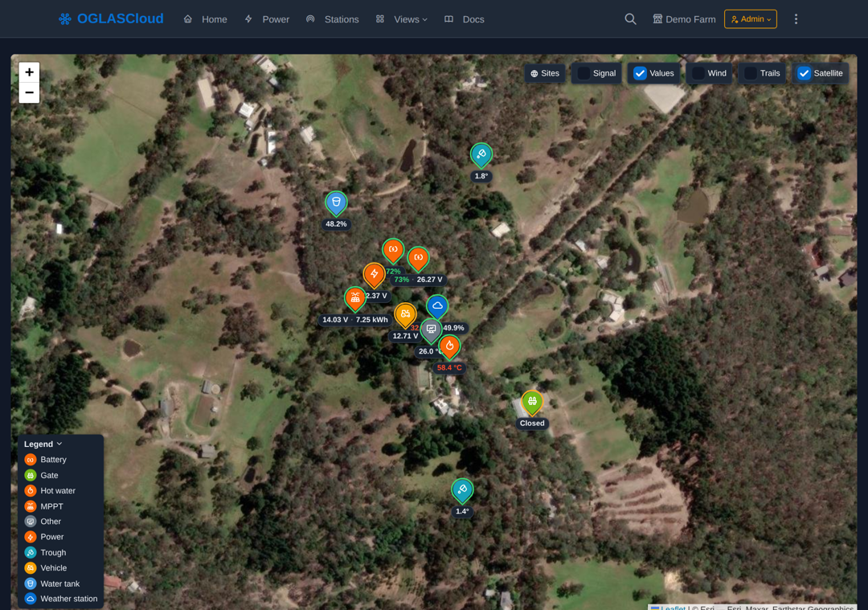Open the Views dropdown menu

tap(402, 19)
